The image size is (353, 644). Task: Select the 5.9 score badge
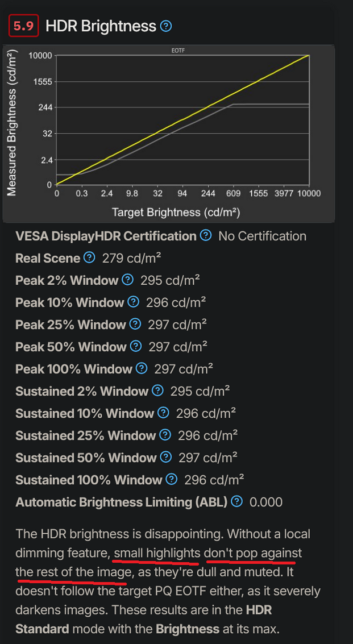[x=23, y=26]
